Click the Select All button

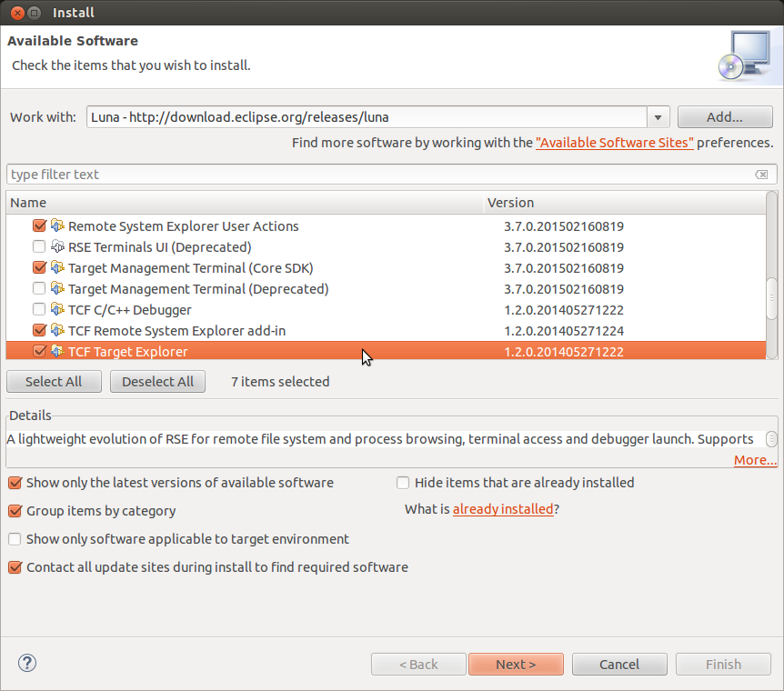point(54,381)
